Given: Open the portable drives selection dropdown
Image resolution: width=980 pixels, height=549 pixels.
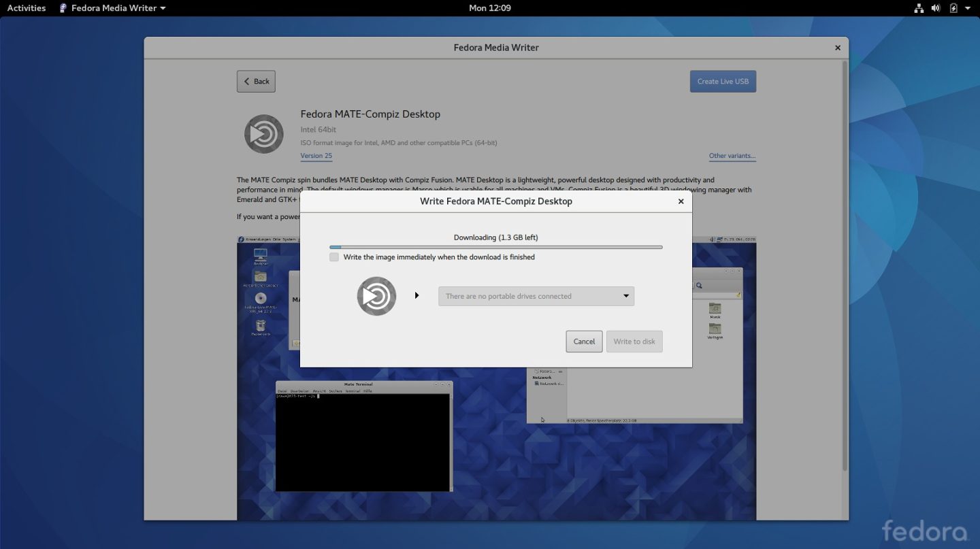Looking at the screenshot, I should 536,296.
